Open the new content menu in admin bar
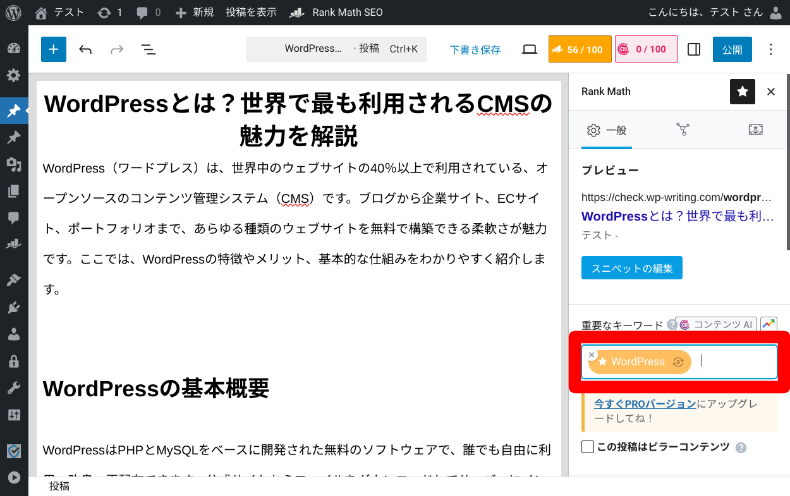The width and height of the screenshot is (790, 496). [x=195, y=12]
